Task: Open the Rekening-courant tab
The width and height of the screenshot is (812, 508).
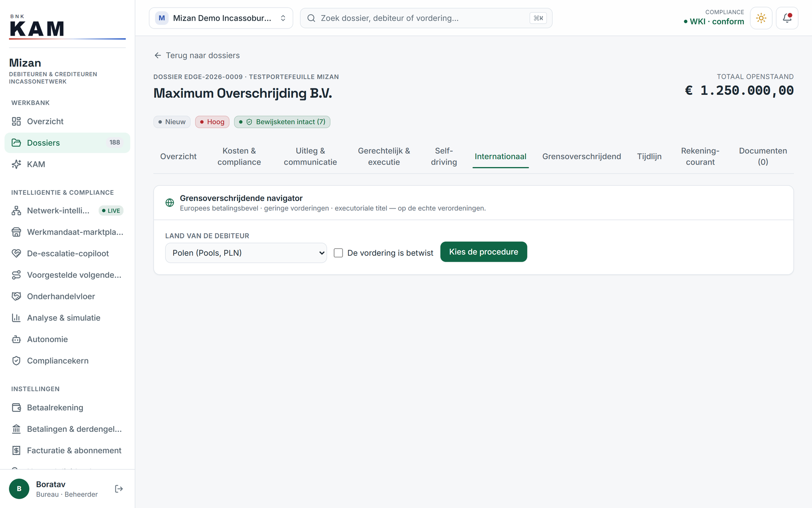Action: [700, 157]
